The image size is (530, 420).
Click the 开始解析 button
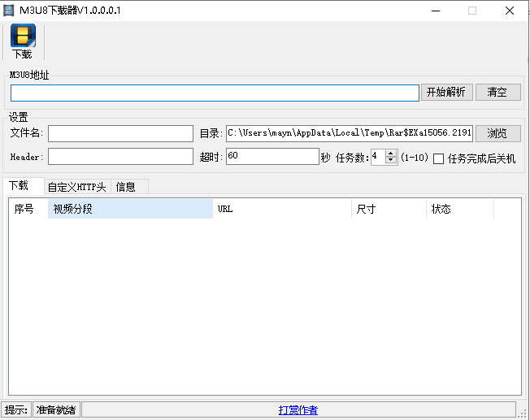point(446,93)
